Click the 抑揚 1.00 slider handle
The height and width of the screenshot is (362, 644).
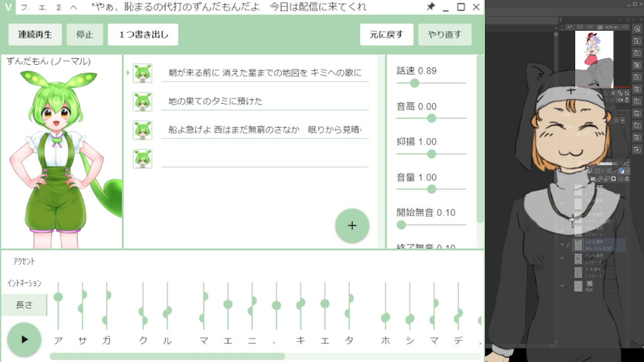tap(431, 154)
